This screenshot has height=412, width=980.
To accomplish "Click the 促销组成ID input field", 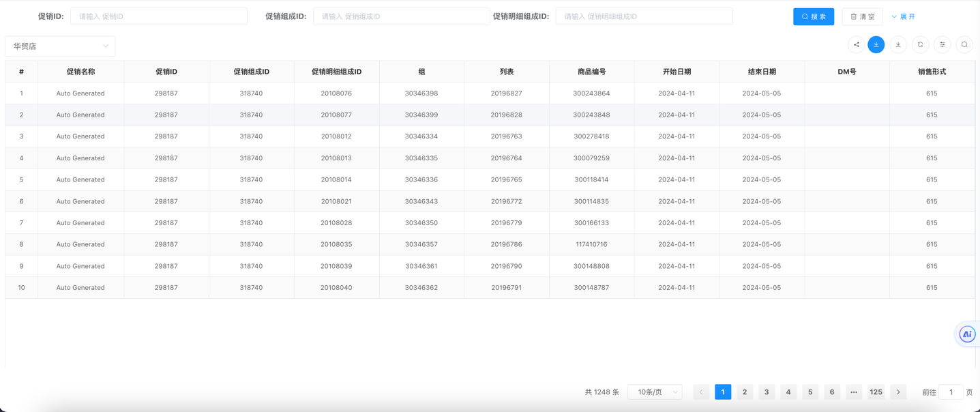I will point(401,16).
